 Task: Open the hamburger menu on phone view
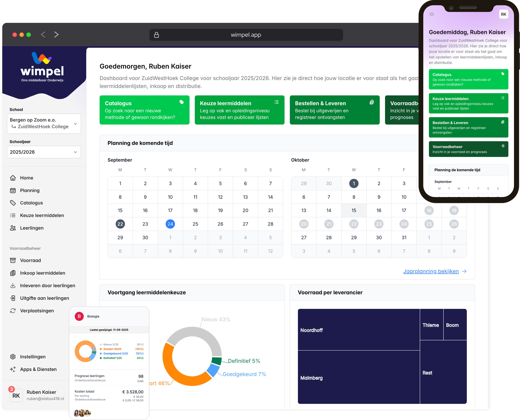pos(431,14)
